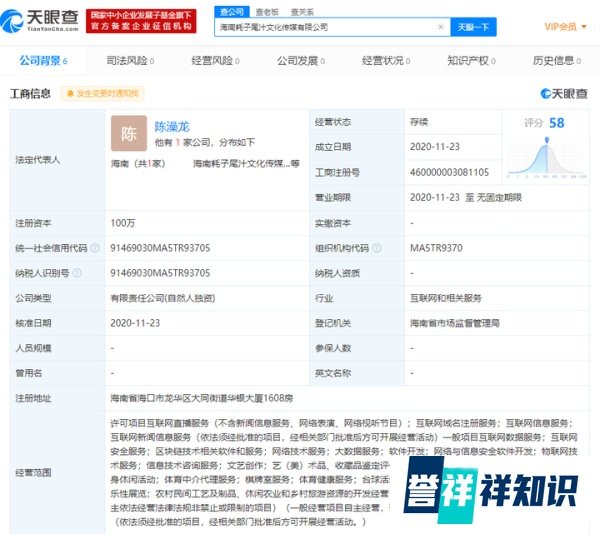600x534 pixels.
Task: Open the 司法风险 tab
Action: pos(130,61)
